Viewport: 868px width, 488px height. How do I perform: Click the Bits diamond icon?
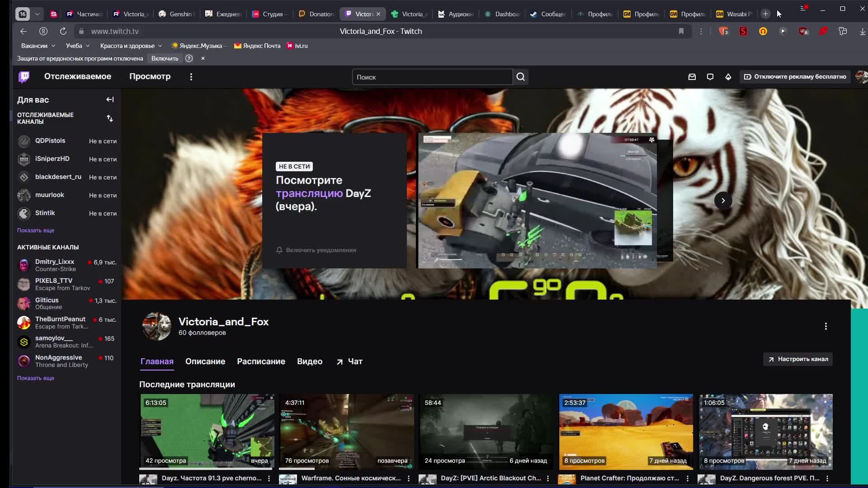pyautogui.click(x=728, y=77)
